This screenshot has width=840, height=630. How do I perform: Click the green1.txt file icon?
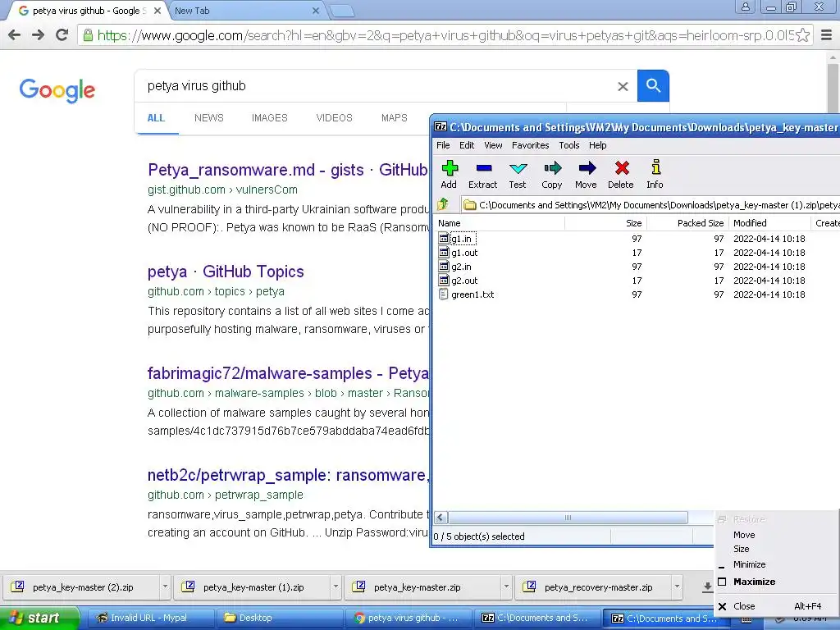tap(444, 294)
